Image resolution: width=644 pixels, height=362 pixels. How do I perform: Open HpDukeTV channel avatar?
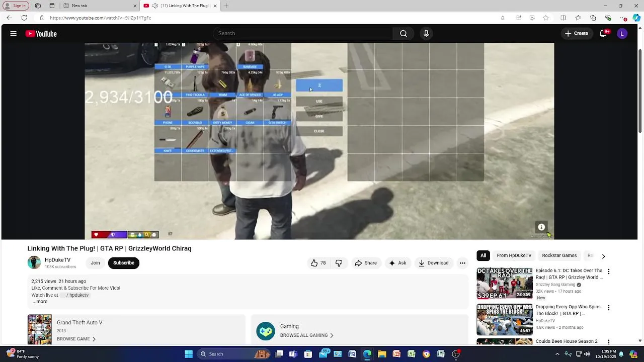coord(34,262)
